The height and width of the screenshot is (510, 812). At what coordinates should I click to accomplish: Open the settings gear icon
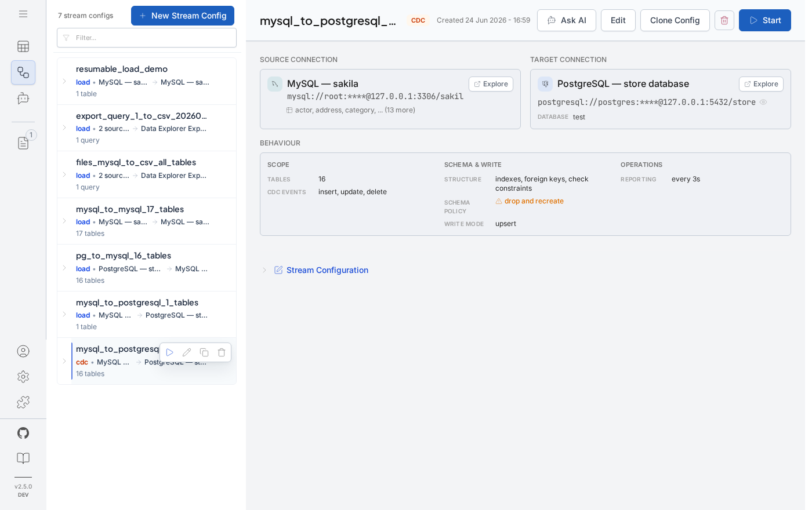23,377
